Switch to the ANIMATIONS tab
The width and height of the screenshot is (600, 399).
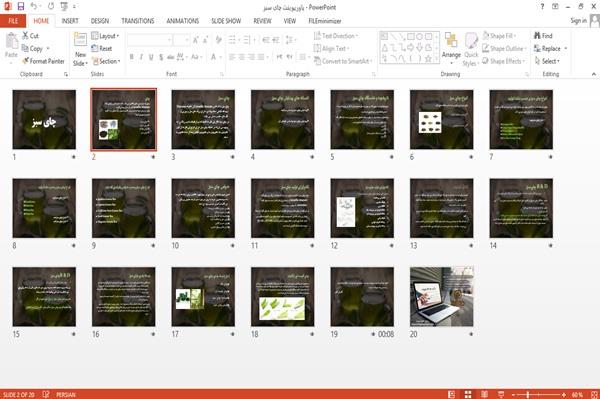tap(183, 21)
